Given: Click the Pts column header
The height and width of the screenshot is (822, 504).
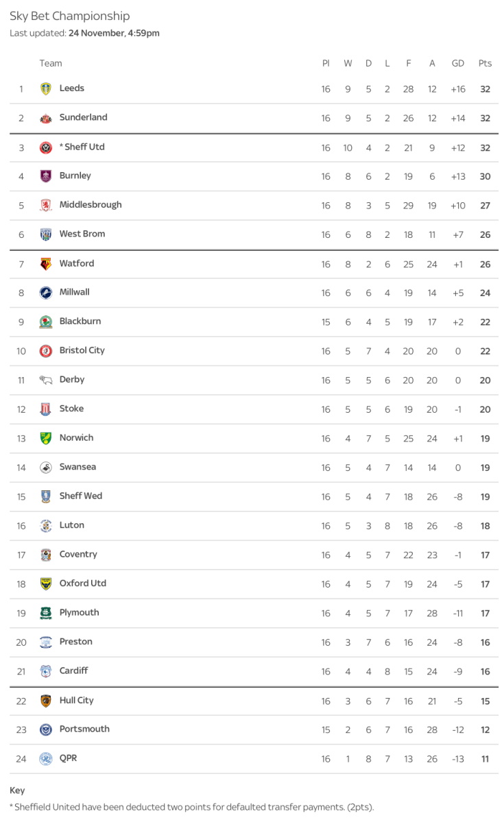Looking at the screenshot, I should pyautogui.click(x=485, y=63).
